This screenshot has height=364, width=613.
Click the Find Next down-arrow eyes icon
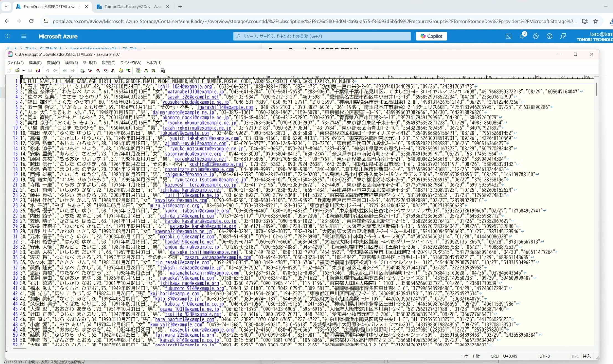click(90, 71)
